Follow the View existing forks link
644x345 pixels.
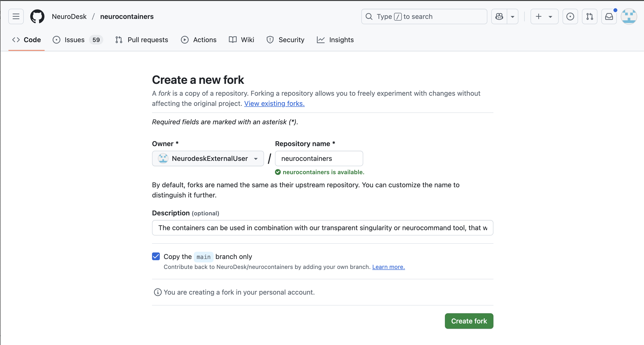tap(274, 103)
